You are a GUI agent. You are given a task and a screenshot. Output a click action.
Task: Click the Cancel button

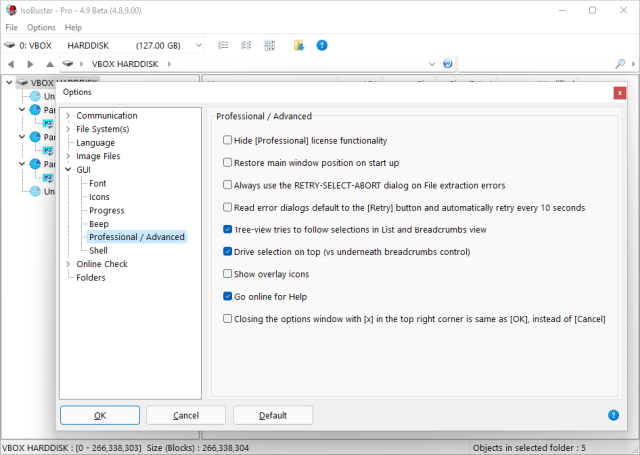click(x=186, y=415)
